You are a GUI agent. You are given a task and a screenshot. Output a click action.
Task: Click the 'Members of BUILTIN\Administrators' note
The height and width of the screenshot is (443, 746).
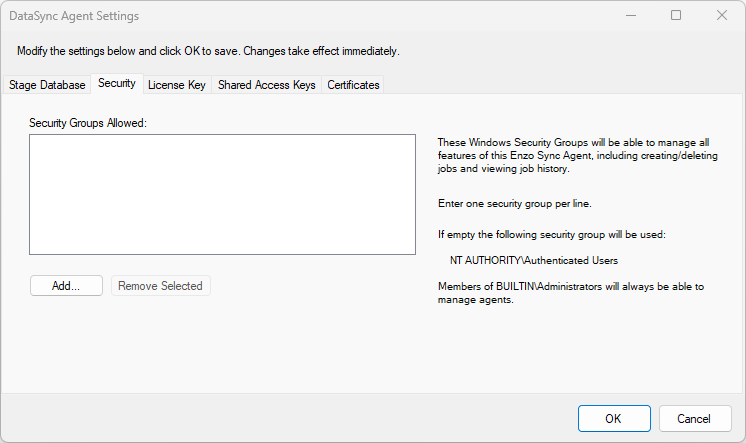571,293
